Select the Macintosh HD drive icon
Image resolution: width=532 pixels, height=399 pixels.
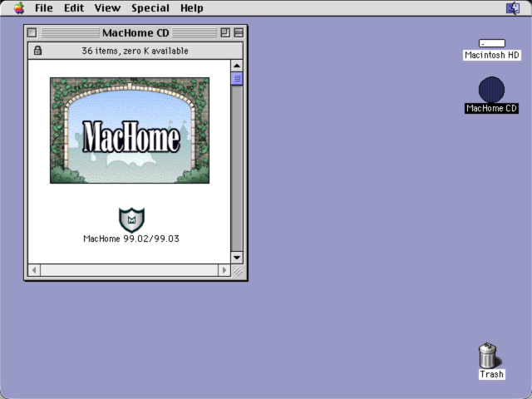(491, 43)
